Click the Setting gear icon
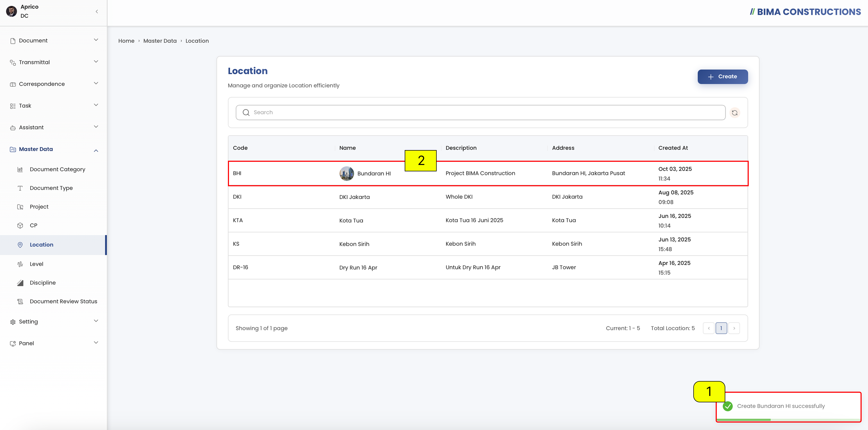868x430 pixels. [13, 322]
